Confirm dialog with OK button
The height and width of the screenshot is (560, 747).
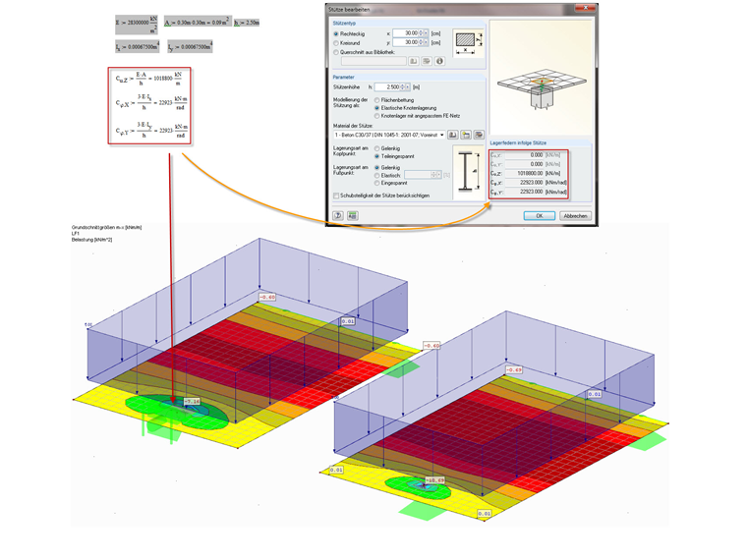point(540,216)
